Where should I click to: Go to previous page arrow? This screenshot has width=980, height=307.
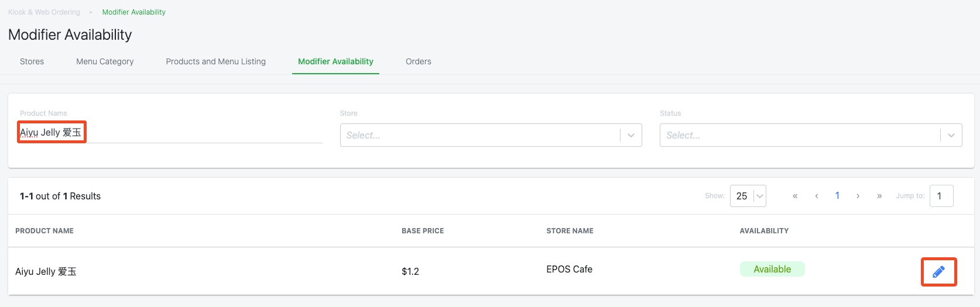point(817,196)
